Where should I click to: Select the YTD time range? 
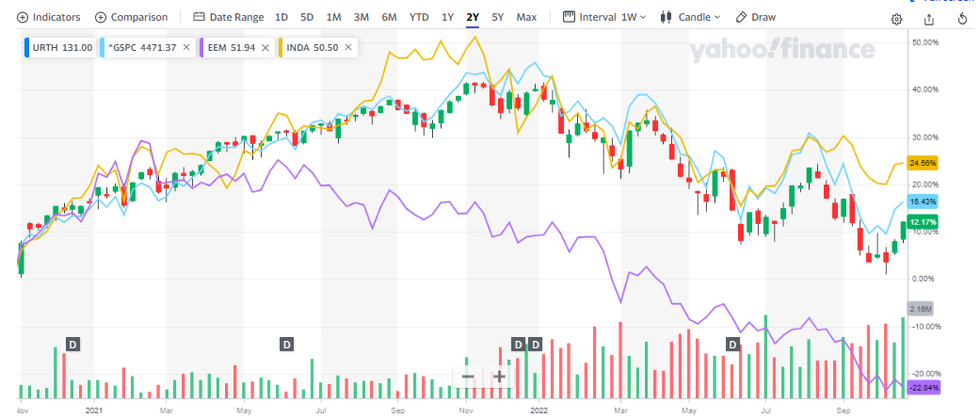tap(419, 17)
